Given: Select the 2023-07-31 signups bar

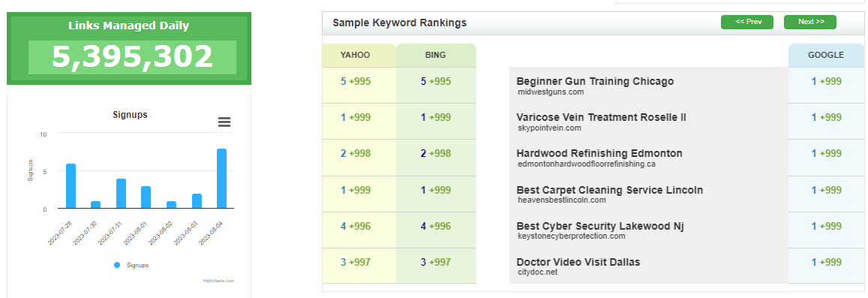Looking at the screenshot, I should click(x=121, y=194).
